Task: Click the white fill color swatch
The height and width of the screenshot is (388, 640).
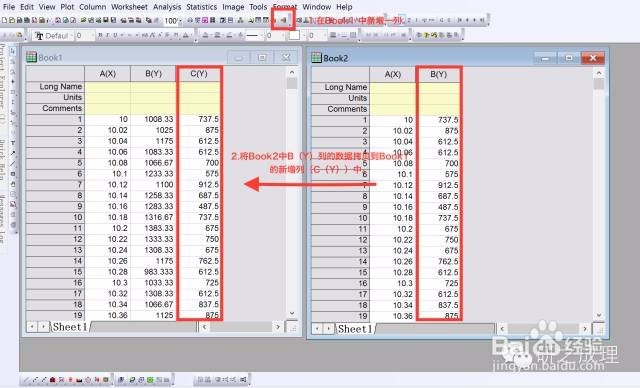Action: [294, 35]
